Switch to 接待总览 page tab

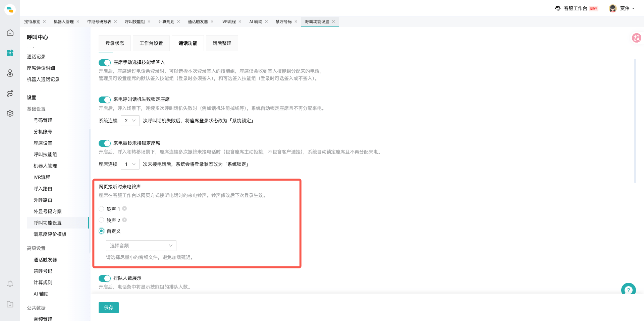(32, 21)
